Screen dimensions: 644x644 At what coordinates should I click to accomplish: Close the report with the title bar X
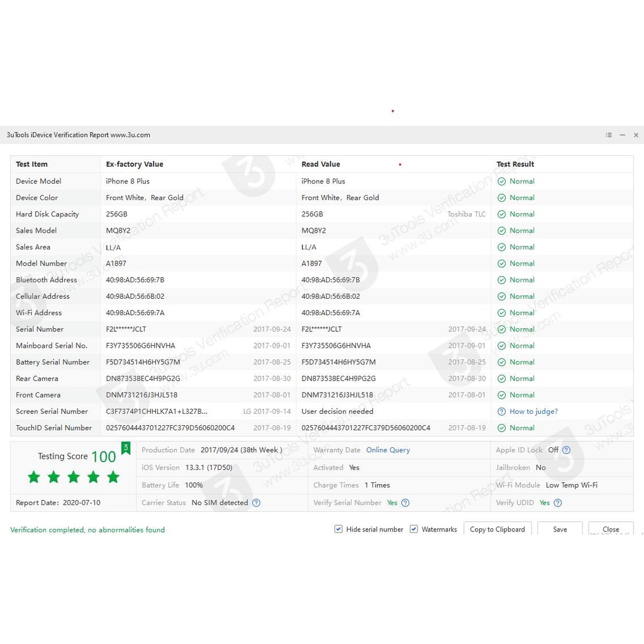tap(636, 135)
